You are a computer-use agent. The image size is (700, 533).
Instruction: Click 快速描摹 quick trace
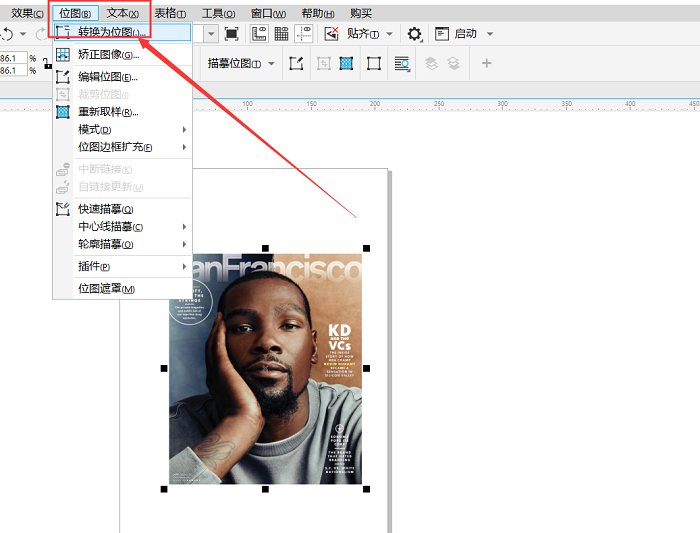tap(106, 209)
